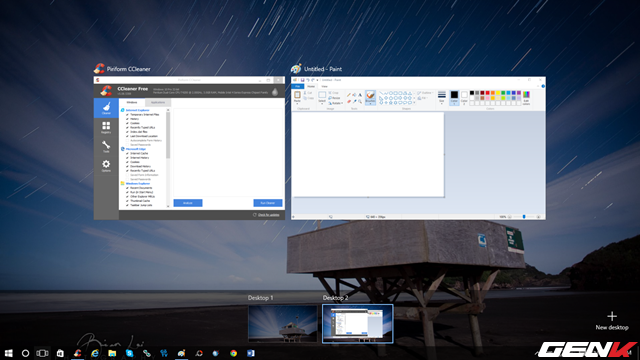The height and width of the screenshot is (360, 640).
Task: Switch to the Desktop 1 thumbnail
Action: [x=282, y=324]
